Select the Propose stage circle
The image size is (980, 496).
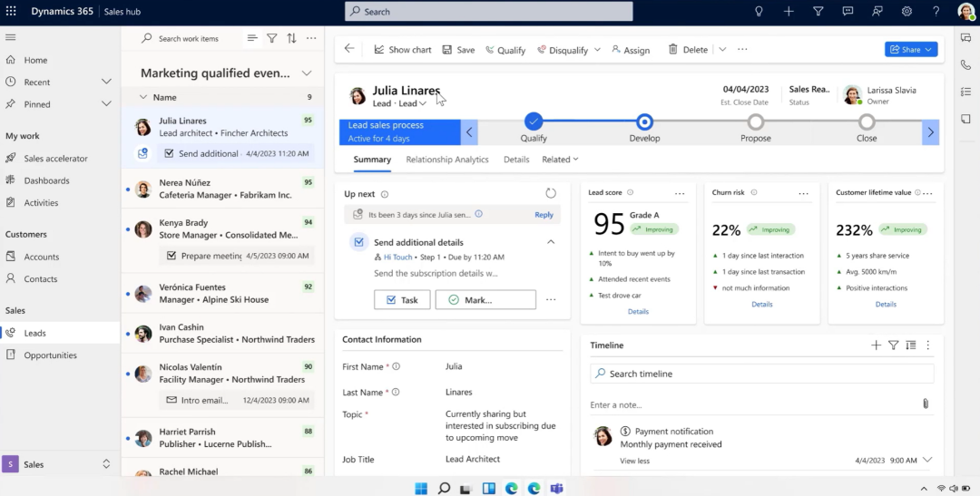click(755, 122)
